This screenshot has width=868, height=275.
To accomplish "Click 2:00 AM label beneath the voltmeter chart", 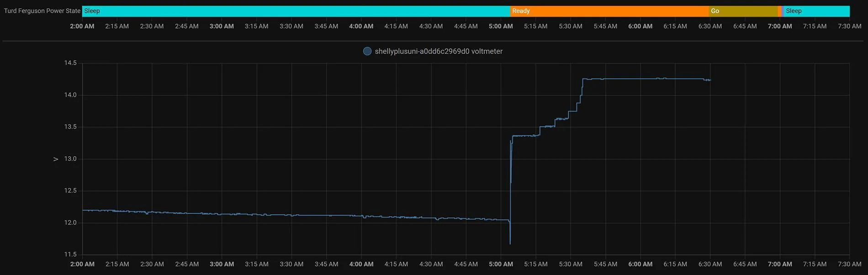I will point(82,264).
